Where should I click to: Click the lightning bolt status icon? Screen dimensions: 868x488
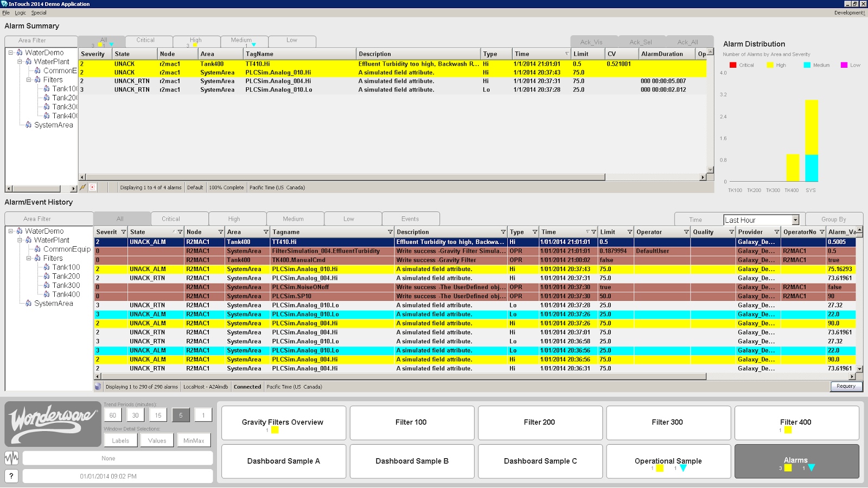[83, 187]
